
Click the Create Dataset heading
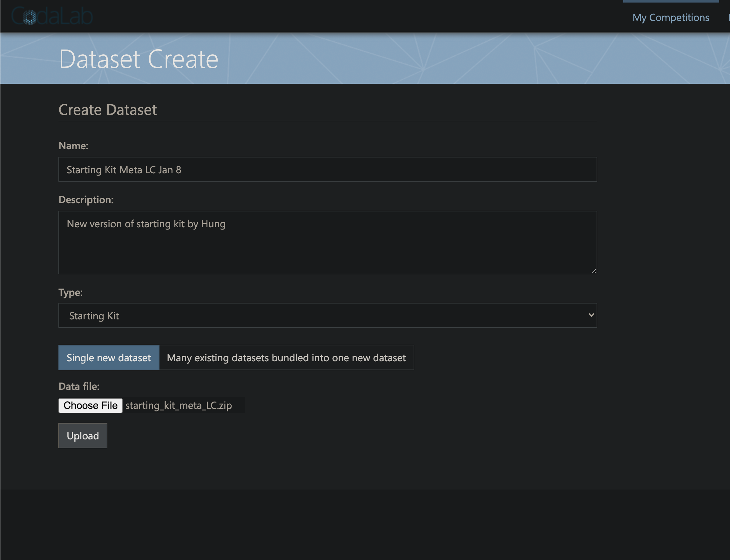(x=107, y=110)
